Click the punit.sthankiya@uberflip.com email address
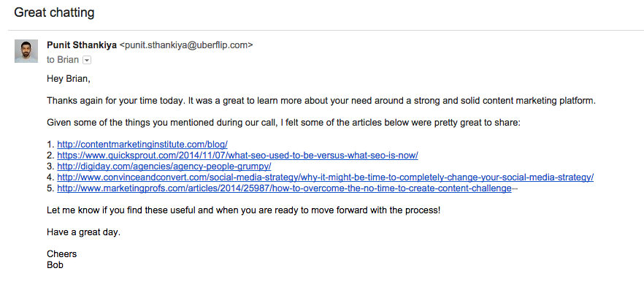The width and height of the screenshot is (644, 290). 186,45
